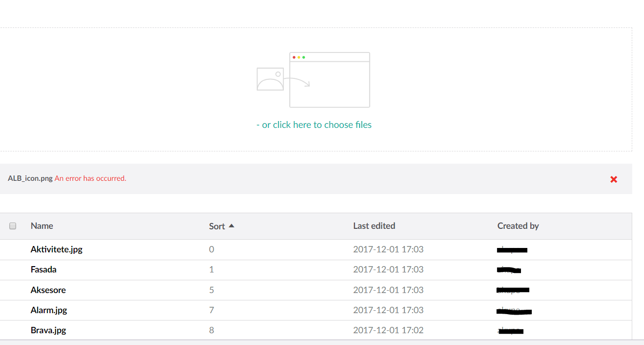Click the Name column header

pos(42,226)
